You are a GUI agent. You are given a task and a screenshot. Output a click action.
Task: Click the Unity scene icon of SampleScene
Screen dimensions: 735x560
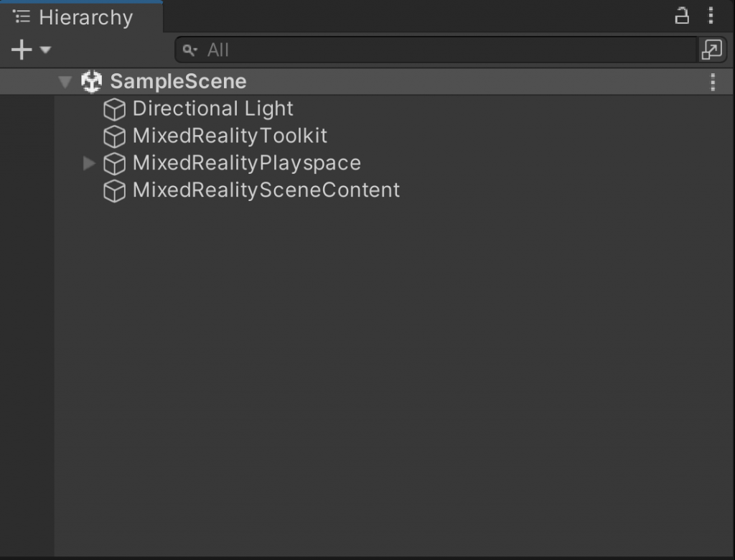point(91,82)
